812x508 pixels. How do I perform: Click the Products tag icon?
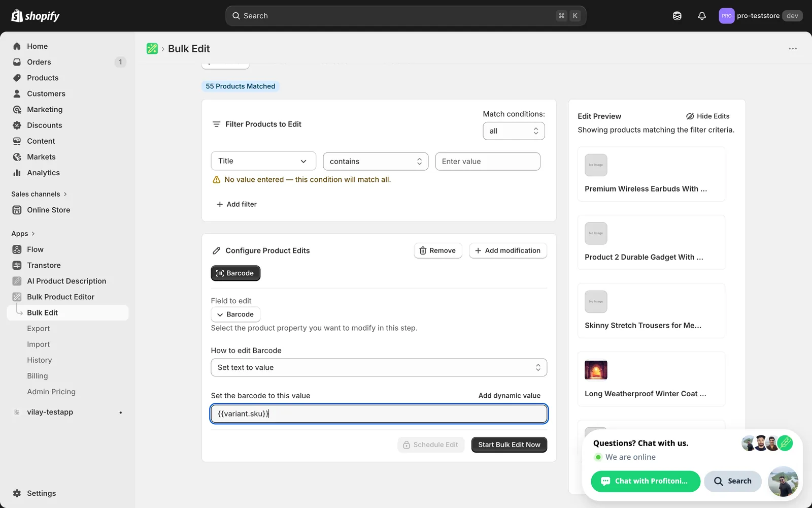point(17,78)
